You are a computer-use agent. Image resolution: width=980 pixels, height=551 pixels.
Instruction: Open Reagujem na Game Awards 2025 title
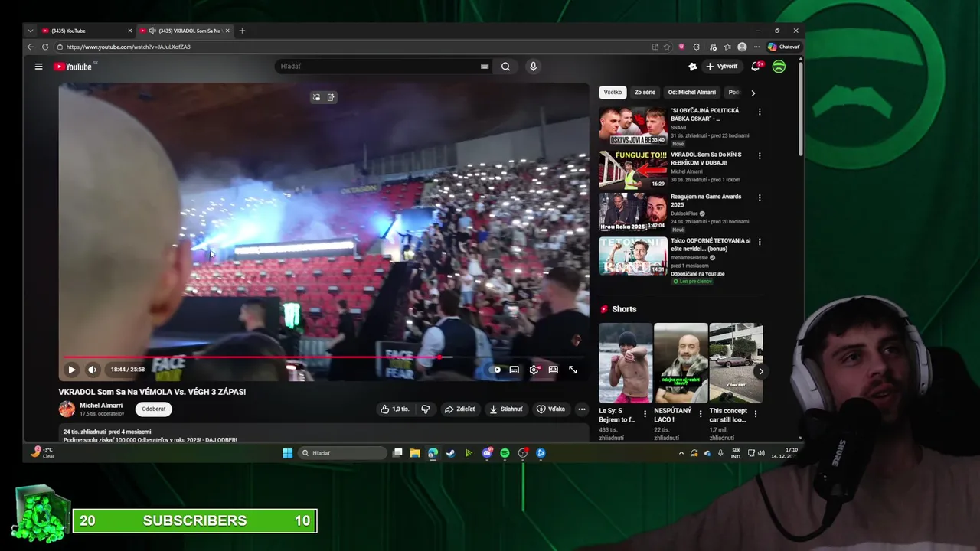[x=706, y=201]
